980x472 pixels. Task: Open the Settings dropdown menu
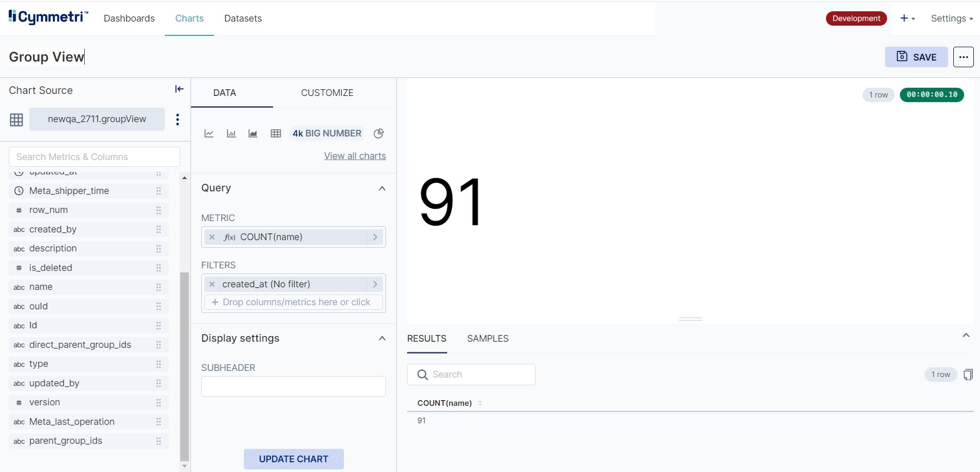[951, 18]
